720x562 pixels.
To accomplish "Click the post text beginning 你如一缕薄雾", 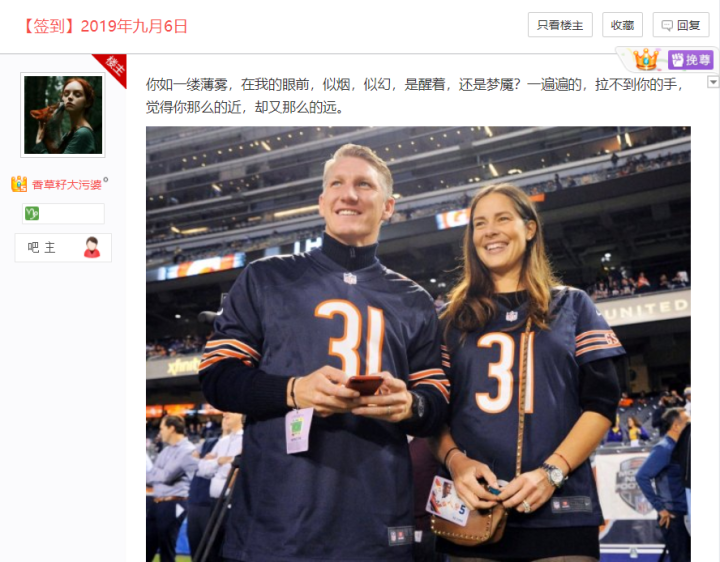I will pos(414,96).
